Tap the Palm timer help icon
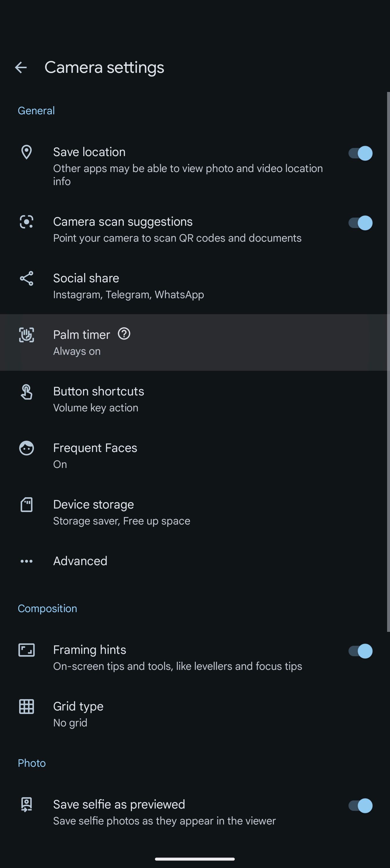Viewport: 390px width, 868px height. [x=124, y=334]
